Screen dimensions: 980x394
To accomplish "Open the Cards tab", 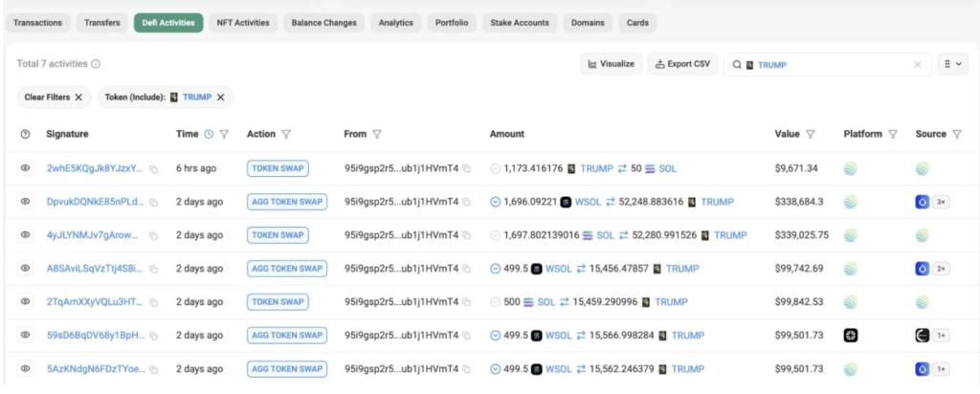I will click(x=637, y=23).
